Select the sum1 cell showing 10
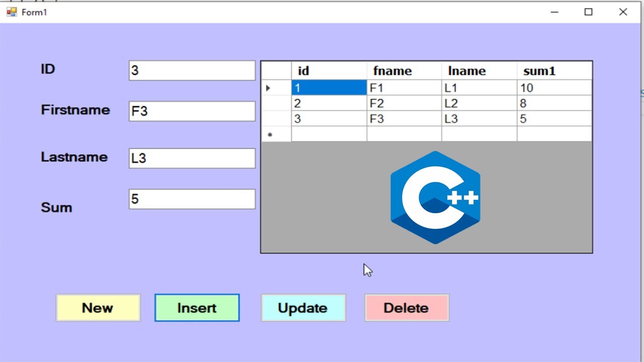The width and height of the screenshot is (644, 362). pos(554,88)
